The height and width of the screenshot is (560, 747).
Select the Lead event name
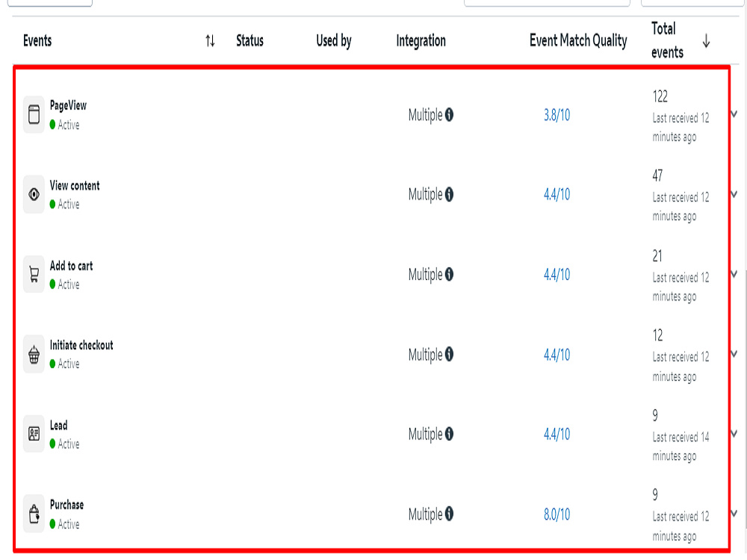click(x=58, y=426)
